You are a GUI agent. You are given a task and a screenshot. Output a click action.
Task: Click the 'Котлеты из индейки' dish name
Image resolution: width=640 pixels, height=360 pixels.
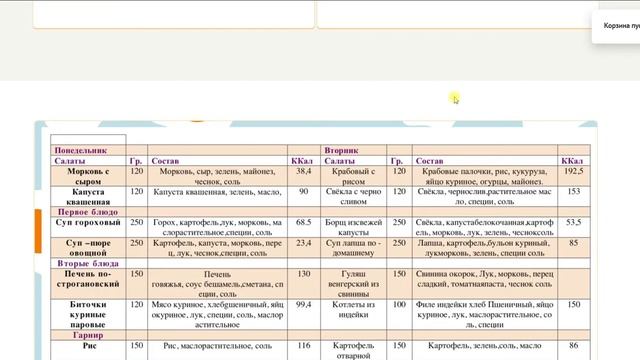(x=353, y=309)
